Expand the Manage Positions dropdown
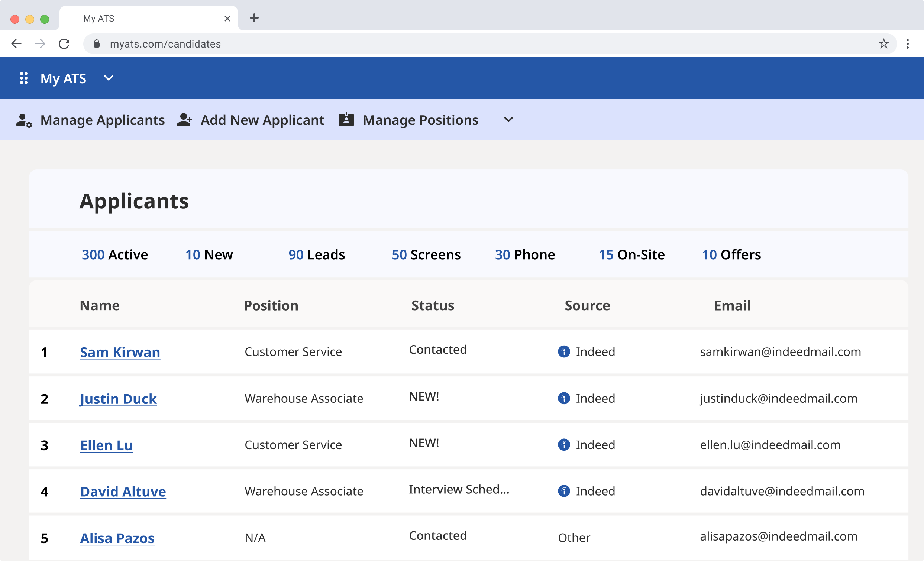The height and width of the screenshot is (561, 924). pos(508,120)
